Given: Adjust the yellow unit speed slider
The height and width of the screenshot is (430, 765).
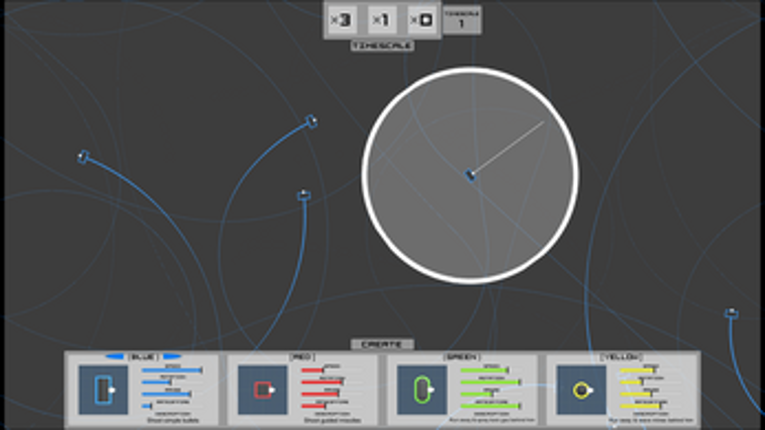Looking at the screenshot, I should pyautogui.click(x=638, y=370).
